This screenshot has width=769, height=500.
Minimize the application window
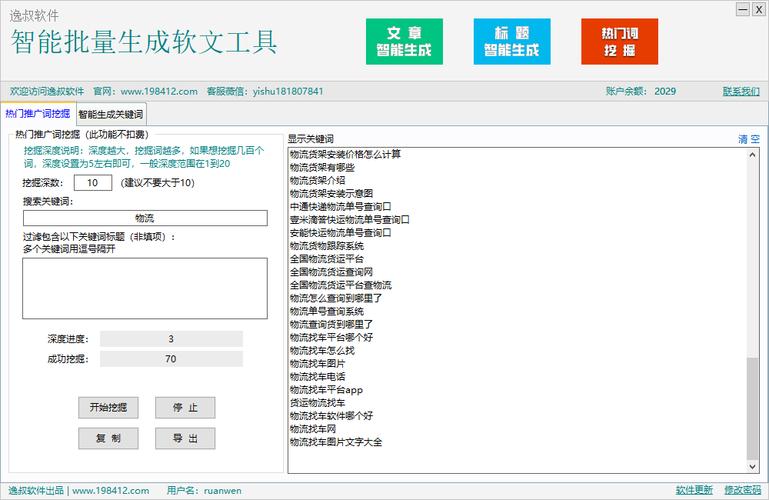[x=743, y=9]
